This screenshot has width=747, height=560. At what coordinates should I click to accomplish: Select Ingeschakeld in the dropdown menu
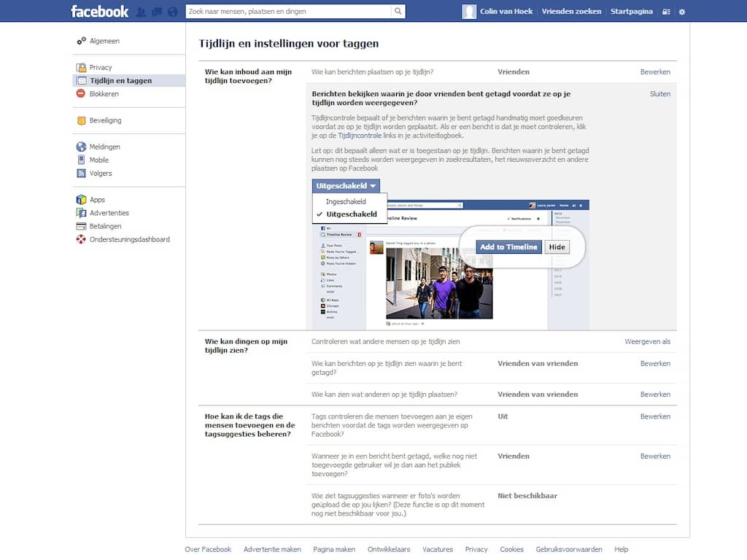coord(346,201)
